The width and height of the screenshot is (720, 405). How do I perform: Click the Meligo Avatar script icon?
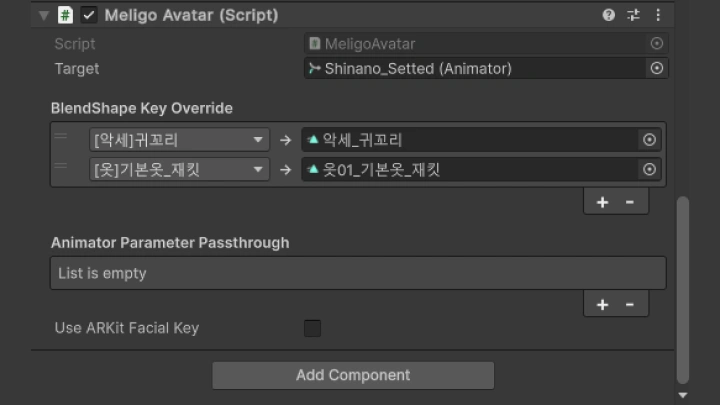tap(65, 15)
